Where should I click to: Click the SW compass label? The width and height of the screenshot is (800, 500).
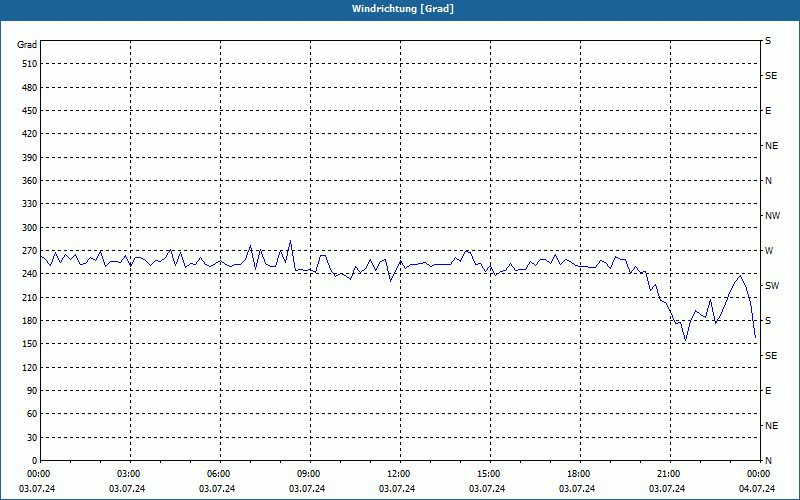(772, 286)
